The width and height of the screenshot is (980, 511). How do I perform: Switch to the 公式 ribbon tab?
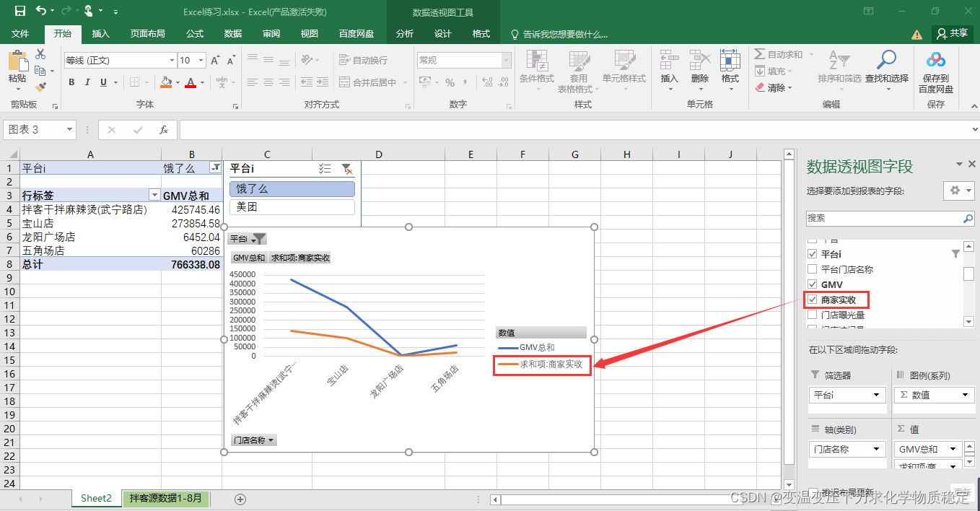[x=195, y=34]
